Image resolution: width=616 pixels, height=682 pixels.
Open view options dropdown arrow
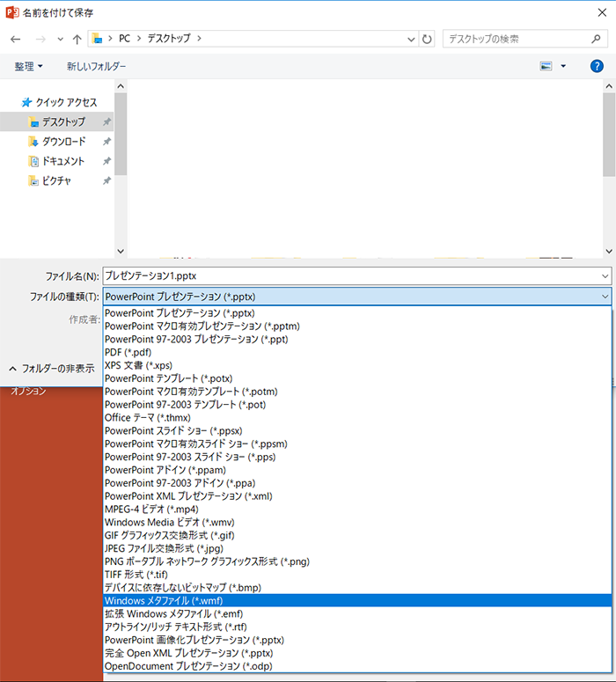tap(563, 66)
